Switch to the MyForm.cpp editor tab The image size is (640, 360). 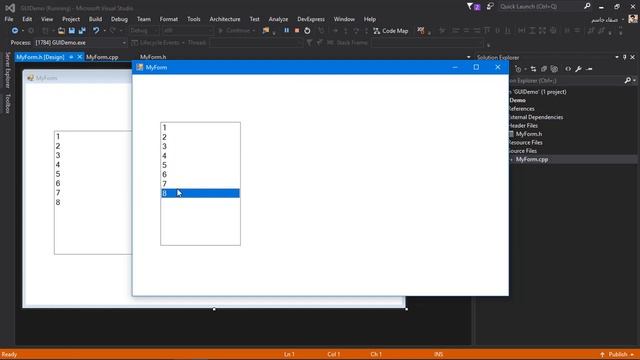click(102, 57)
